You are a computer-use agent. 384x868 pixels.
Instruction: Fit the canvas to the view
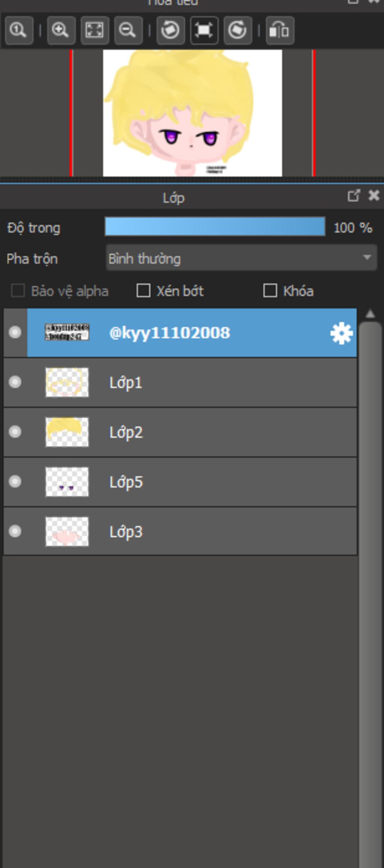point(94,30)
